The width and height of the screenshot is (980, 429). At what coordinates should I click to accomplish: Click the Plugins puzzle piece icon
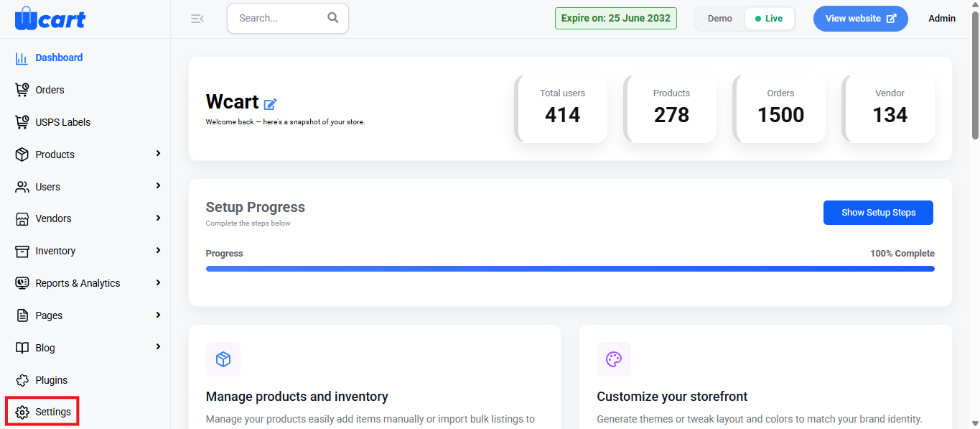[x=22, y=380]
